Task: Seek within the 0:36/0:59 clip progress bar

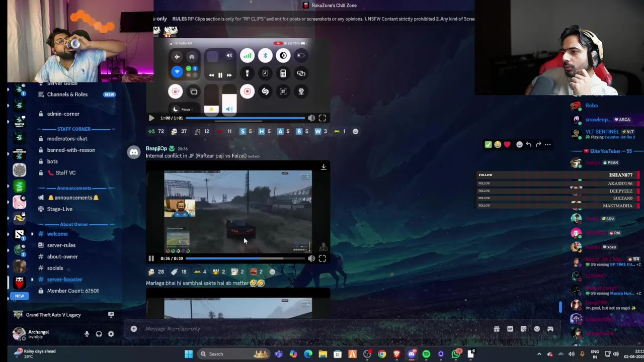Action: point(245,258)
